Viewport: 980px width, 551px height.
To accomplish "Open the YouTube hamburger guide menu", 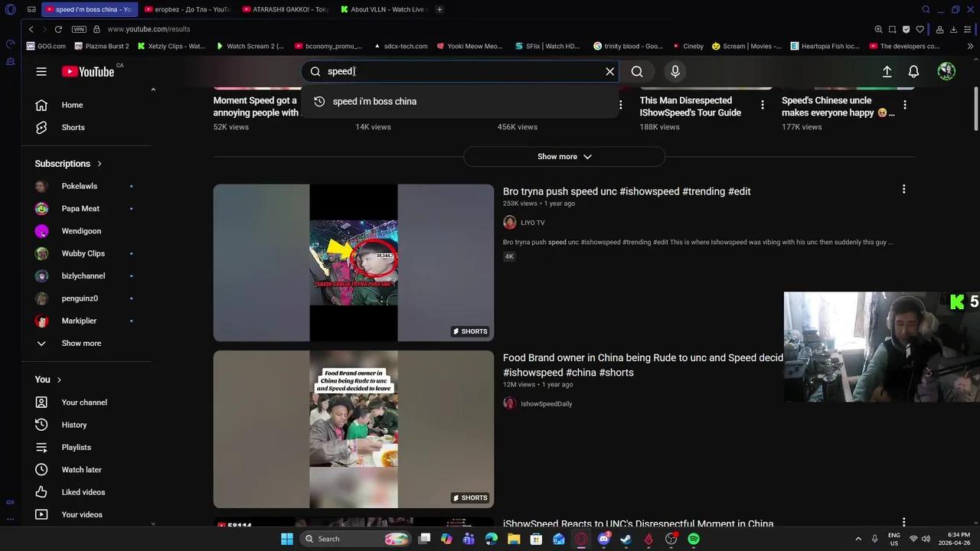I will click(x=41, y=71).
